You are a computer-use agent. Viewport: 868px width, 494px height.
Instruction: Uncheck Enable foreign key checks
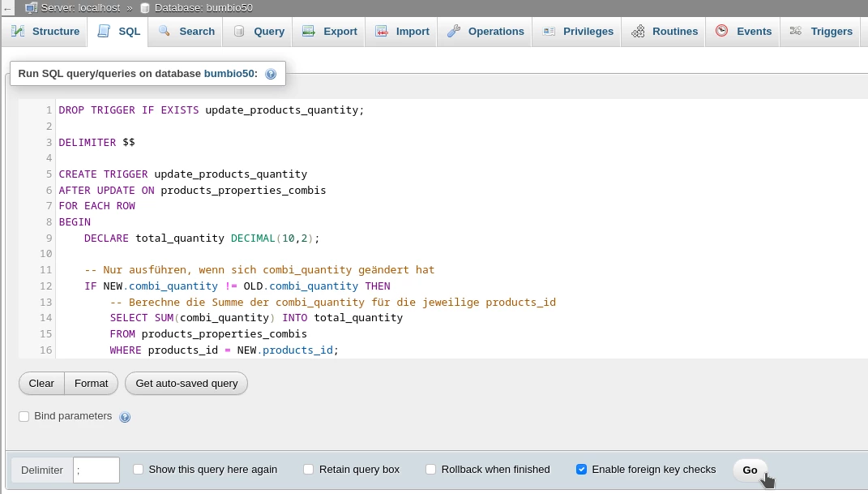(x=581, y=470)
